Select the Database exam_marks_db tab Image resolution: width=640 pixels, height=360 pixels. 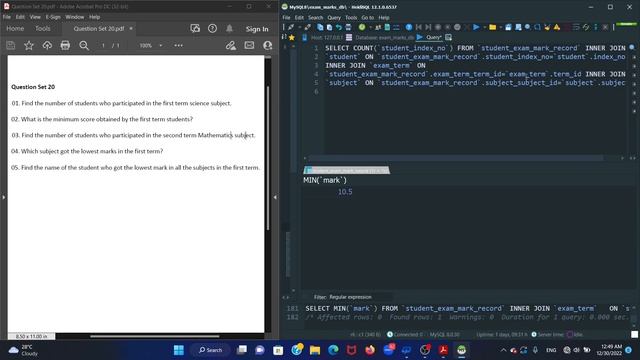[x=380, y=38]
